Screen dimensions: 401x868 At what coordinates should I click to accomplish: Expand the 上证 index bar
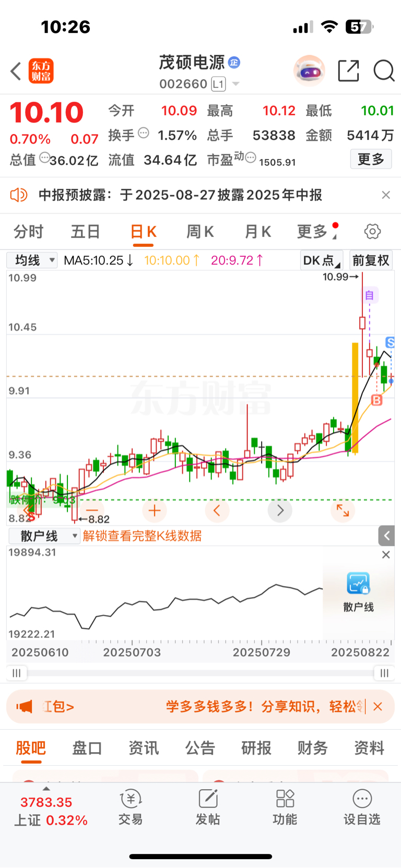[51, 808]
